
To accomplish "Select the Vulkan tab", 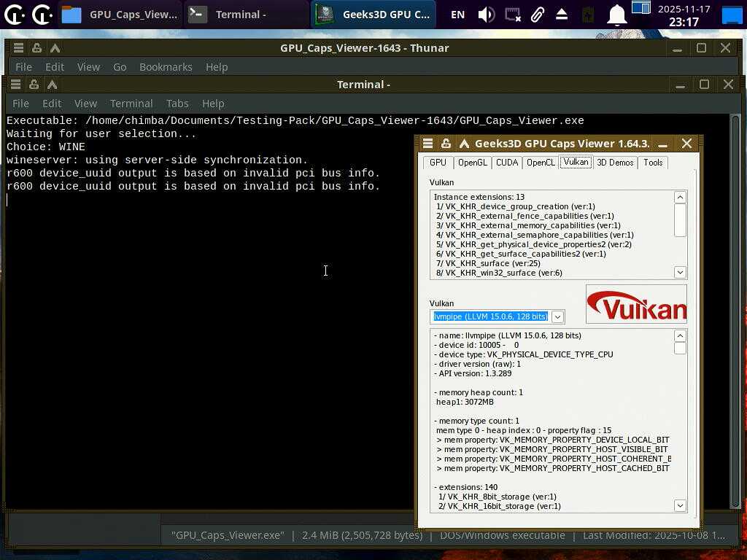I will [x=576, y=162].
